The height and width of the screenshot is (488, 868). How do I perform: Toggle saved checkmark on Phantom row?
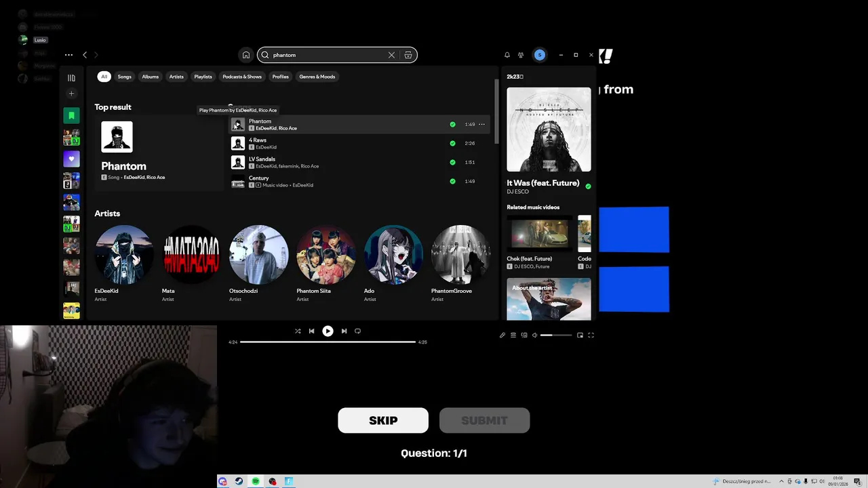[452, 125]
